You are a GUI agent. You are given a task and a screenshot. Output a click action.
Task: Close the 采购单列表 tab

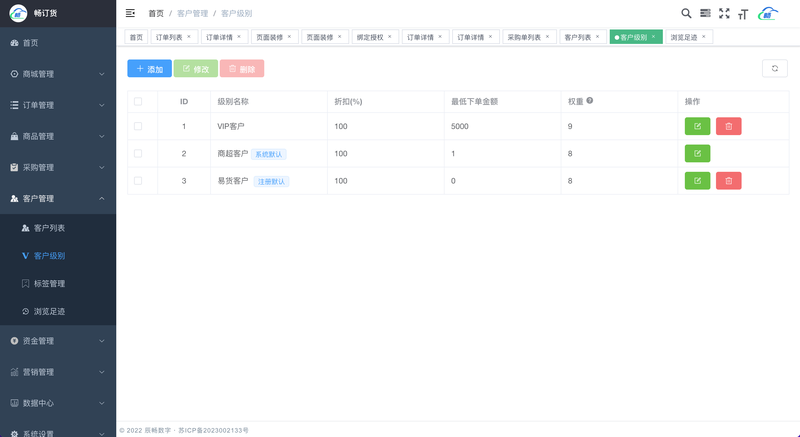(547, 37)
